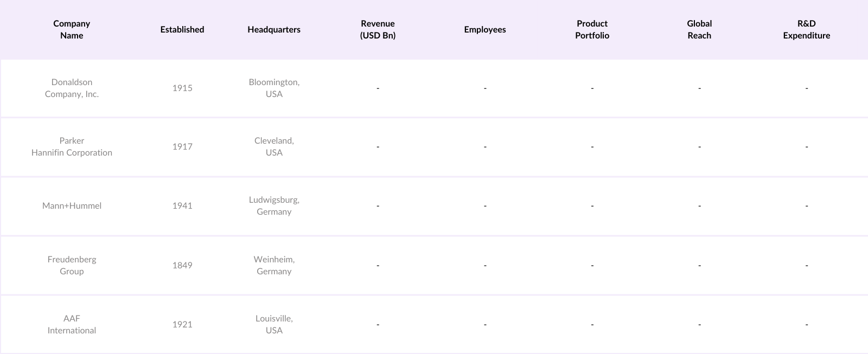The width and height of the screenshot is (868, 354).
Task: Click the Product Portfolio header
Action: point(592,29)
